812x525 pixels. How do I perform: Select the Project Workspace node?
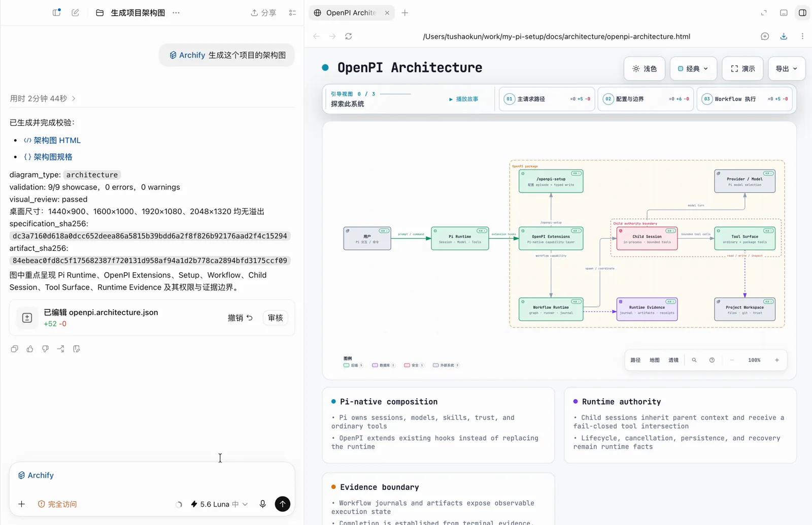pos(745,309)
